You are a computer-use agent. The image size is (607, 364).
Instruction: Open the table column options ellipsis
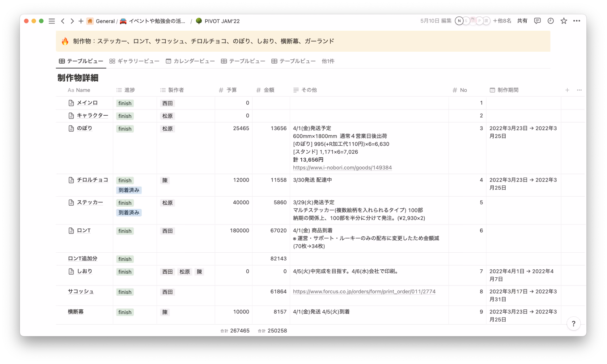579,90
